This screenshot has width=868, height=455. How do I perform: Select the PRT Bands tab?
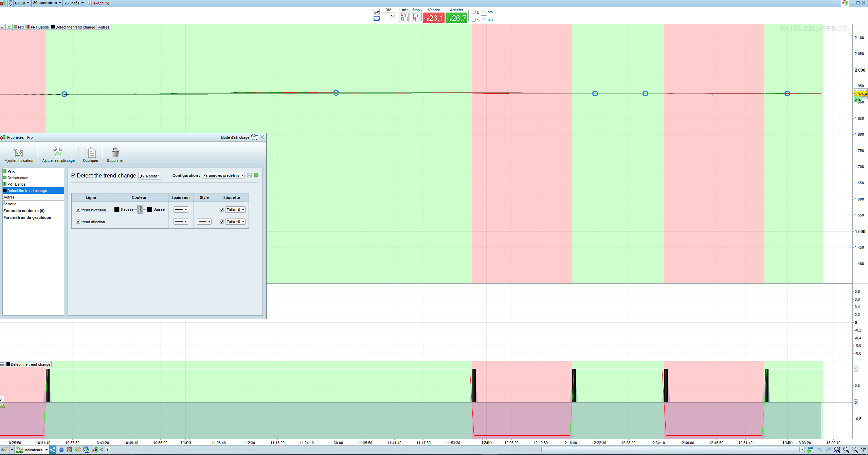38,27
